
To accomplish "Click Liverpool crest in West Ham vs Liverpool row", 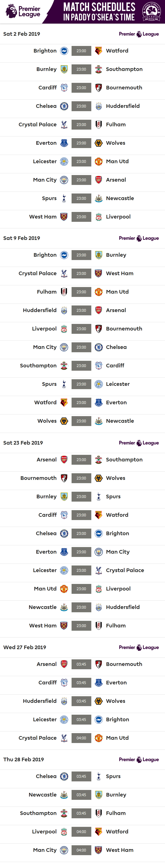I will 98,217.
